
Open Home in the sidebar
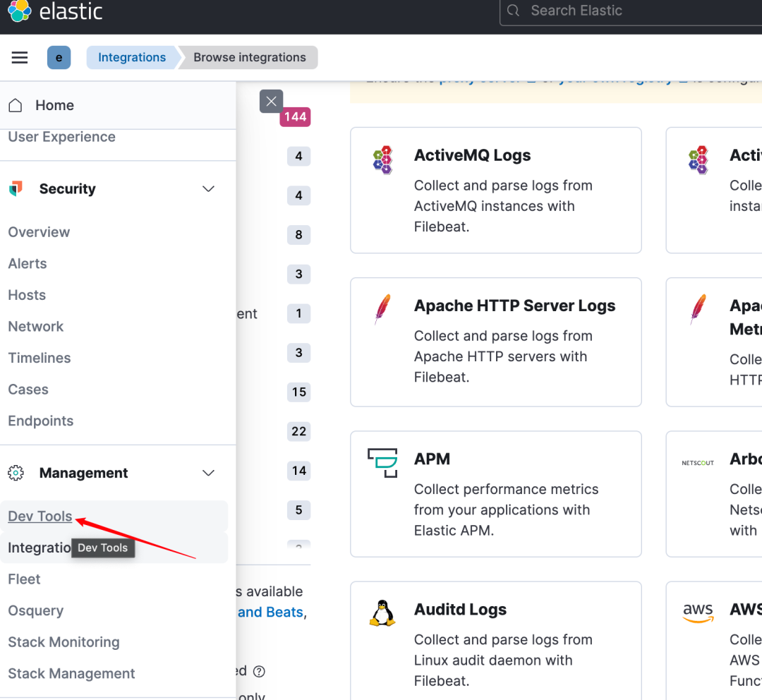54,105
